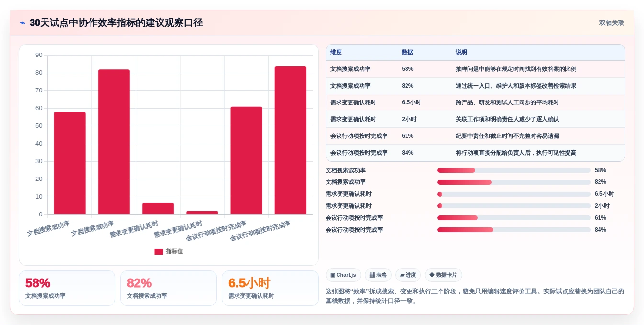Image resolution: width=644 pixels, height=325 pixels.
Task: Click the short chart bar at 6.5
Action: tap(158, 209)
